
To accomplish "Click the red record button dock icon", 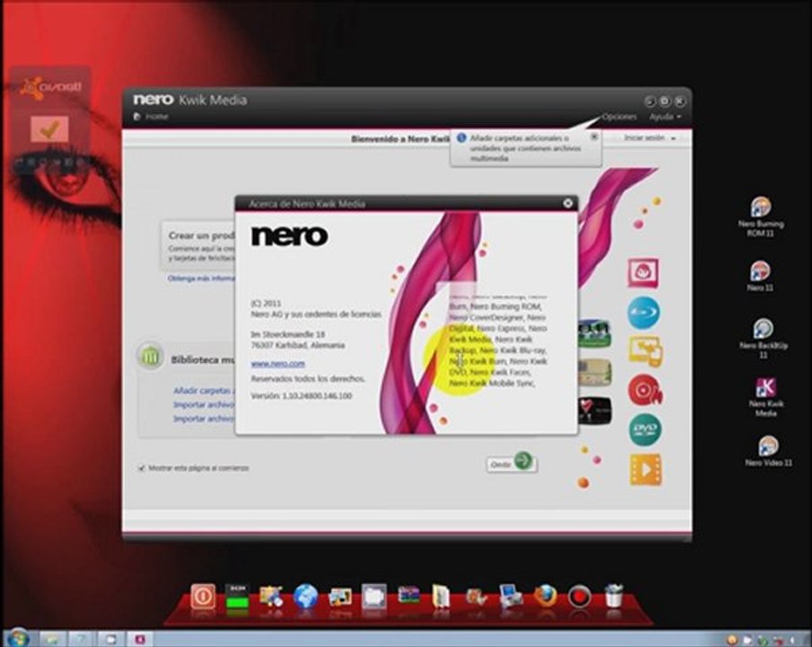I will point(579,597).
